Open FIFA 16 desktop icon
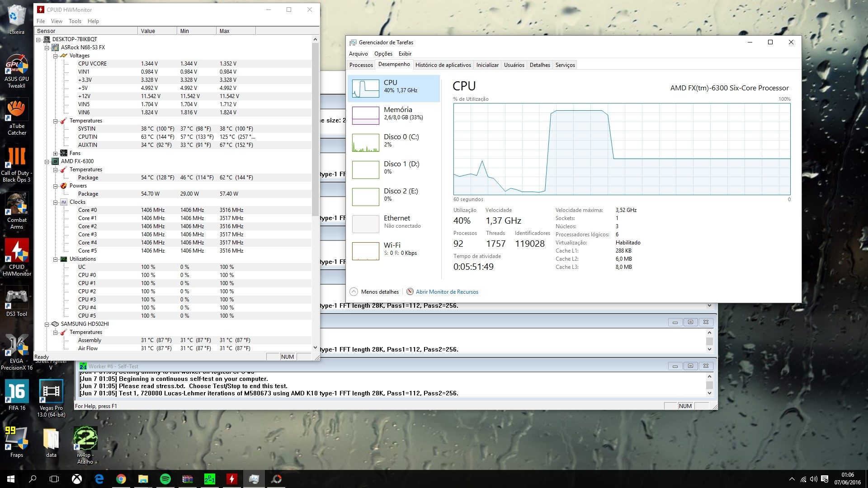Viewport: 868px width, 488px height. [17, 395]
